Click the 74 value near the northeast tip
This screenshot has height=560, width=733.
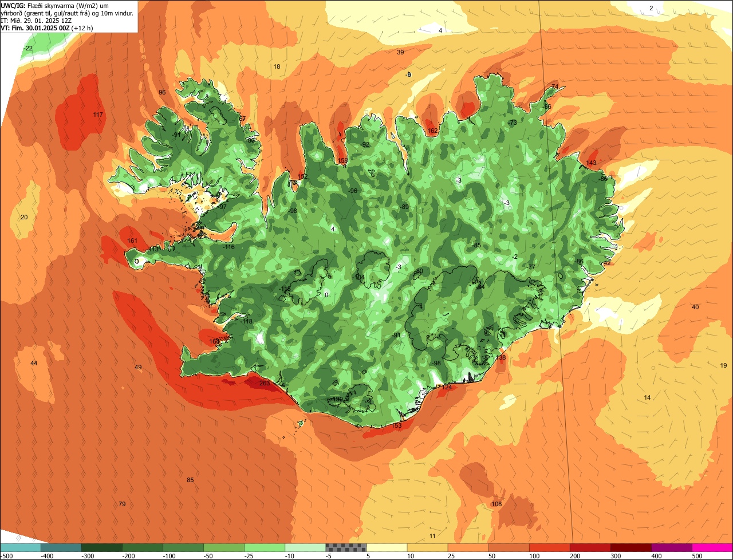pos(554,87)
